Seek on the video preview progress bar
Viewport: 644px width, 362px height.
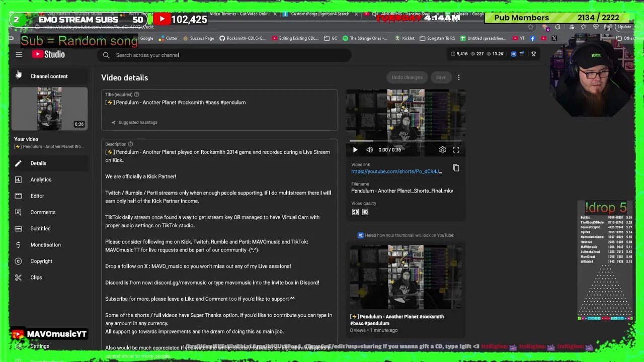click(406, 141)
